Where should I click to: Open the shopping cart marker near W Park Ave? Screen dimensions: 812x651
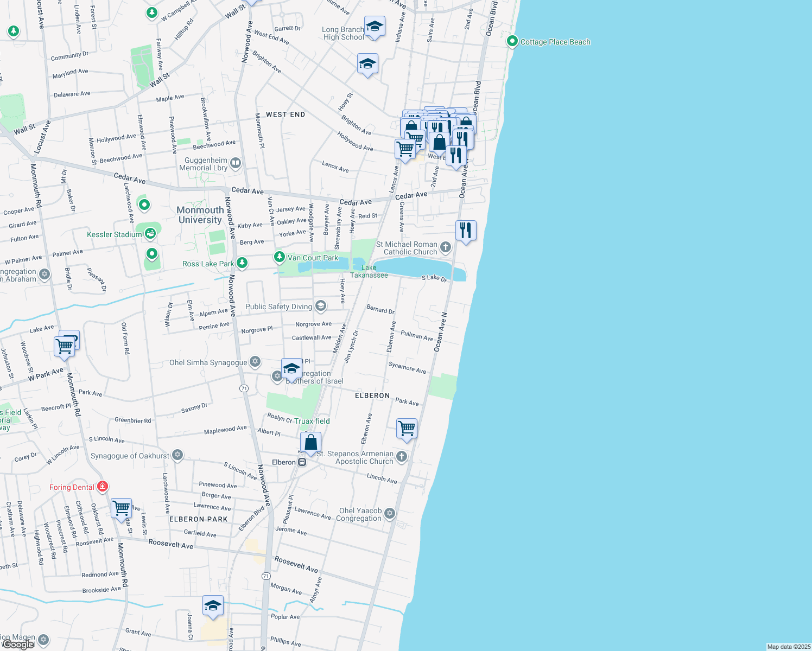click(x=65, y=346)
